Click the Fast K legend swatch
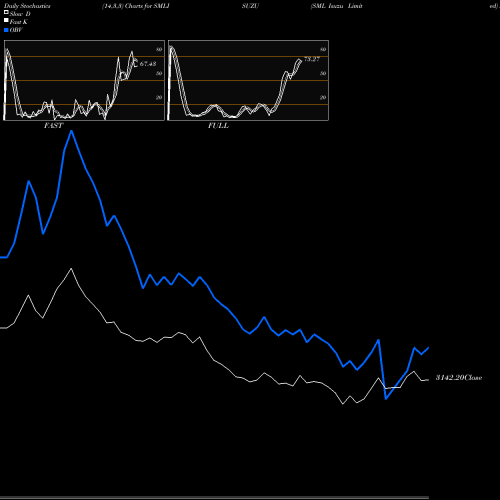The image size is (500, 500). 6,21
